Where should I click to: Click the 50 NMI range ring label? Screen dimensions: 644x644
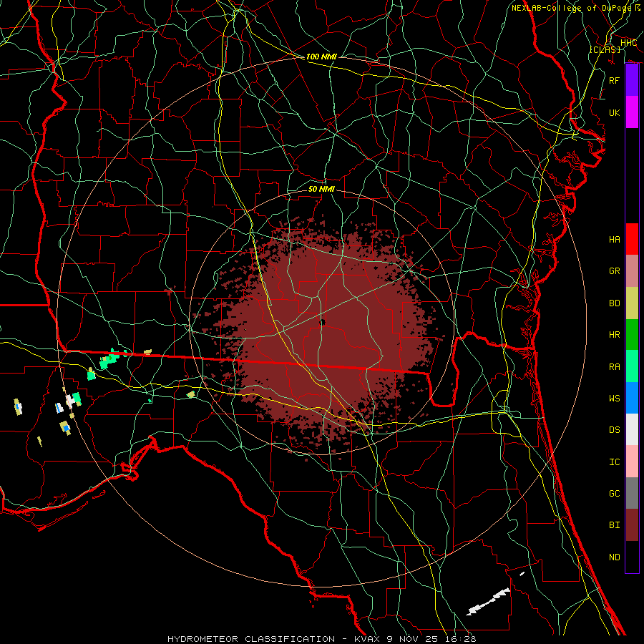coord(321,189)
